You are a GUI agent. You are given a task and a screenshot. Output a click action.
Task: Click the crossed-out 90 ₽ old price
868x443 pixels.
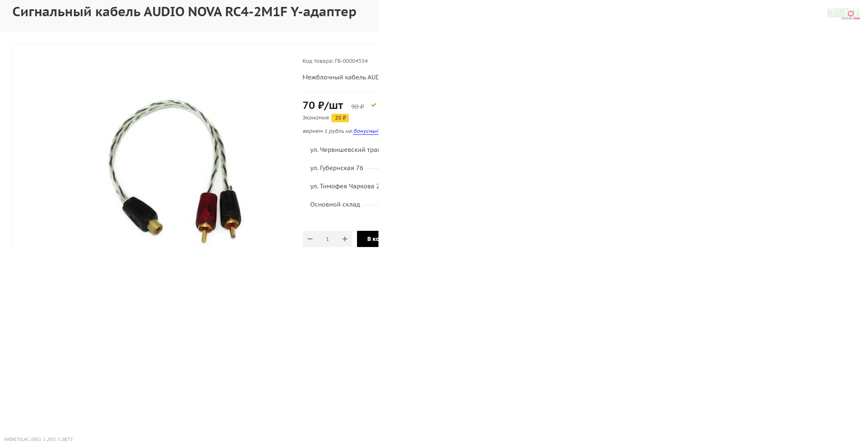pos(357,107)
